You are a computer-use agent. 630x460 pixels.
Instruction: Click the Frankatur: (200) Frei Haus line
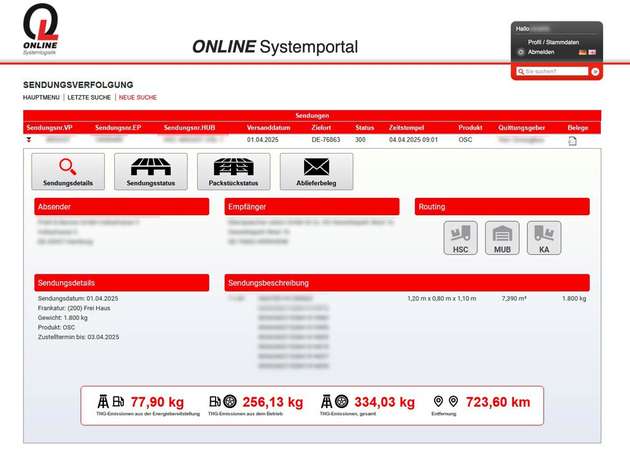(74, 308)
